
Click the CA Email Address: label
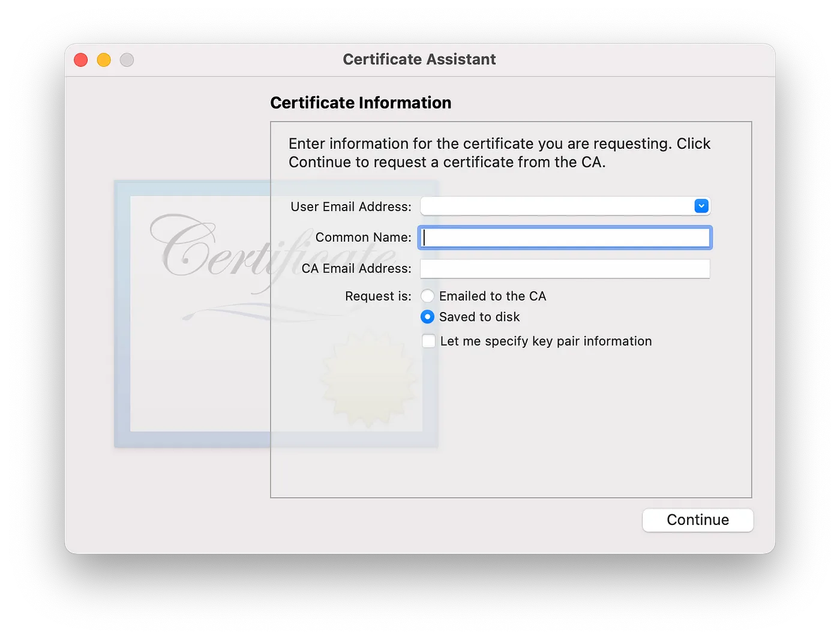click(x=356, y=269)
